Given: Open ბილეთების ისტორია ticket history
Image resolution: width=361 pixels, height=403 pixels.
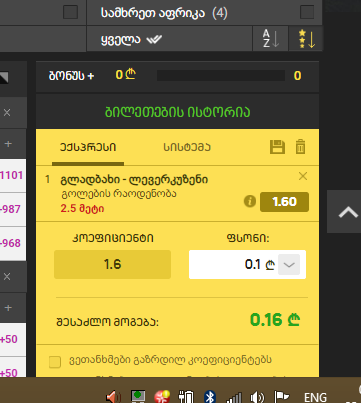Looking at the screenshot, I should 177,112.
